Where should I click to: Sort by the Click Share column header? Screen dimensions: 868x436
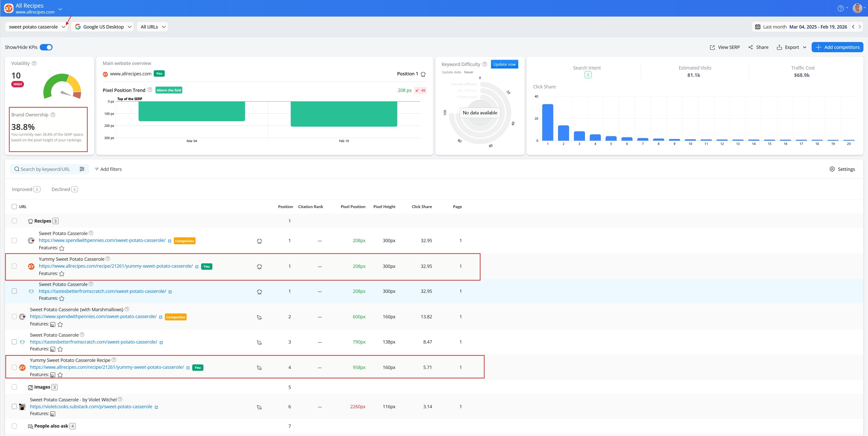click(x=422, y=207)
